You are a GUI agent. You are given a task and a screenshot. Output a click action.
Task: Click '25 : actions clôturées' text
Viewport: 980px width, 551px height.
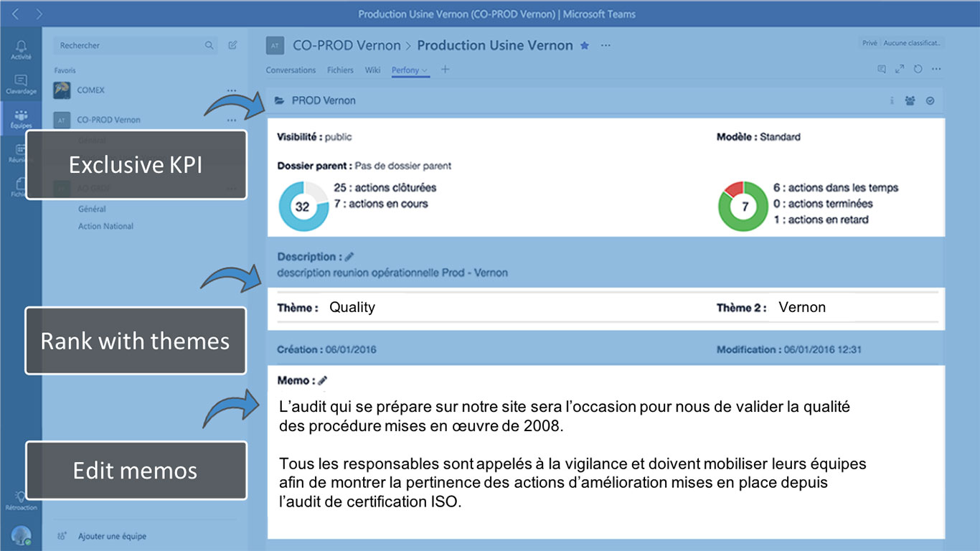click(385, 187)
